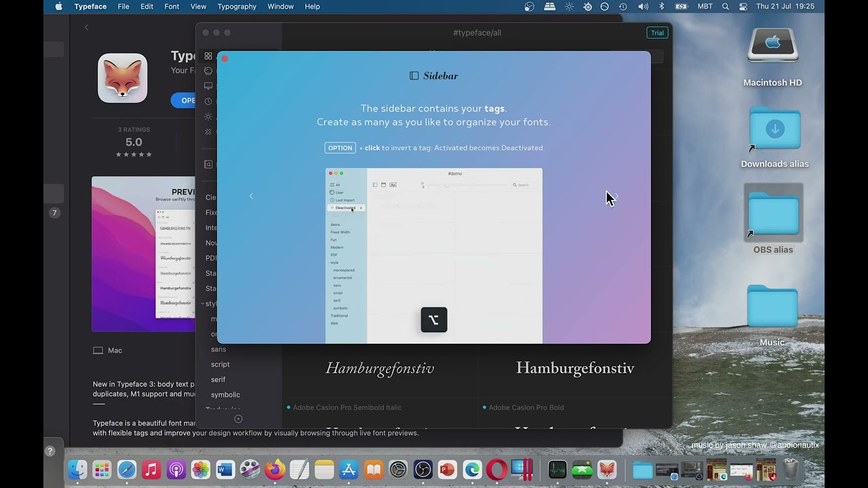Open the Typography menu
Viewport: 868px width, 488px height.
pyautogui.click(x=237, y=6)
